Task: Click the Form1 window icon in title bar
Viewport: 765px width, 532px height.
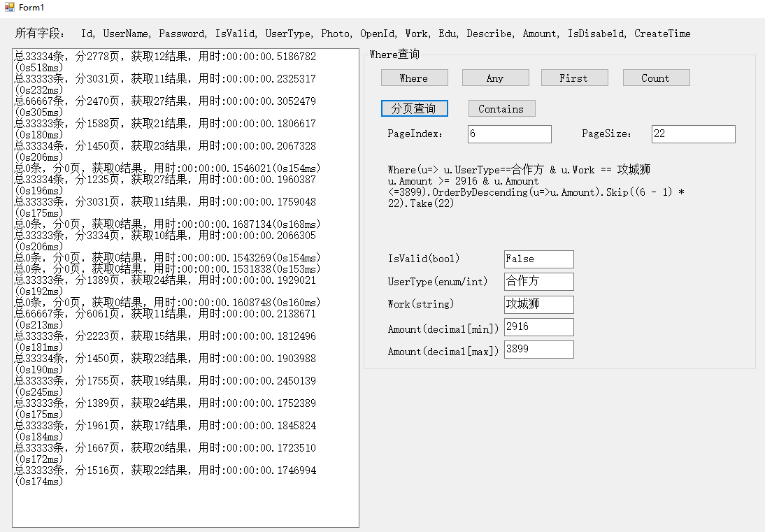Action: point(9,7)
